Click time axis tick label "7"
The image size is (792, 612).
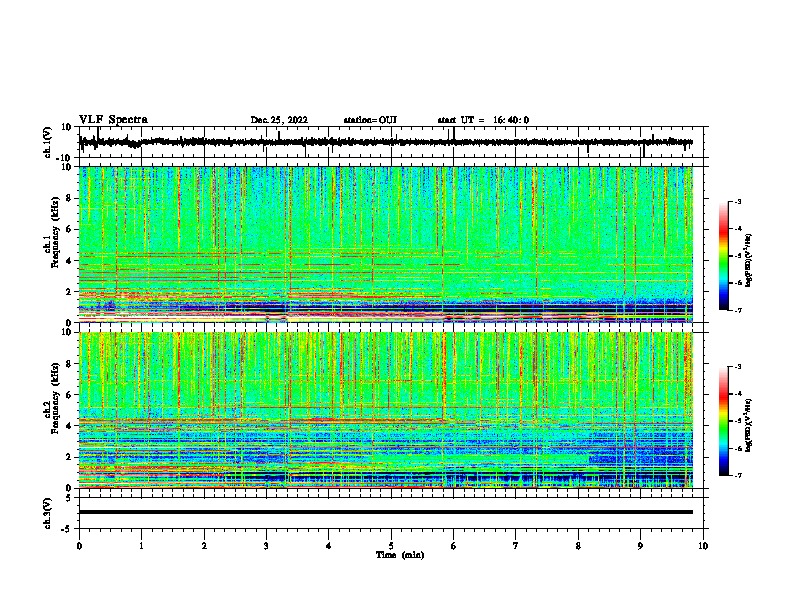[x=516, y=545]
